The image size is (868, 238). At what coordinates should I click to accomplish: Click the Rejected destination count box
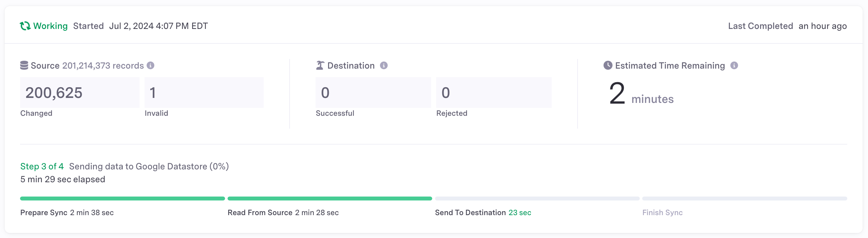tap(494, 93)
